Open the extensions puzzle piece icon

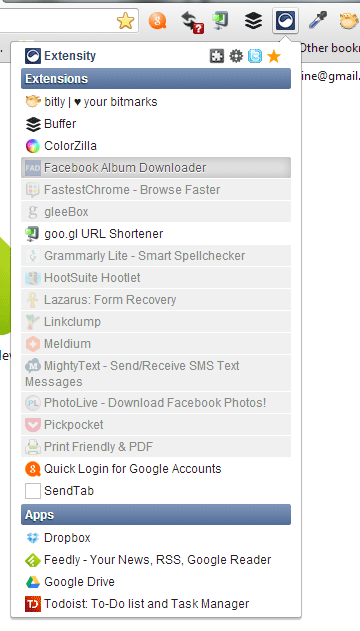coord(217,56)
